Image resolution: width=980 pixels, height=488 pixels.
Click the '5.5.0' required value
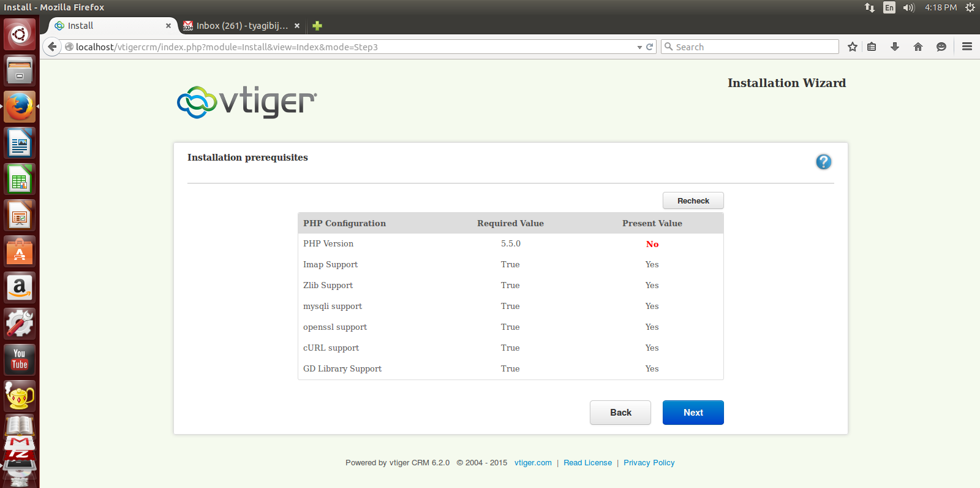[x=511, y=243]
